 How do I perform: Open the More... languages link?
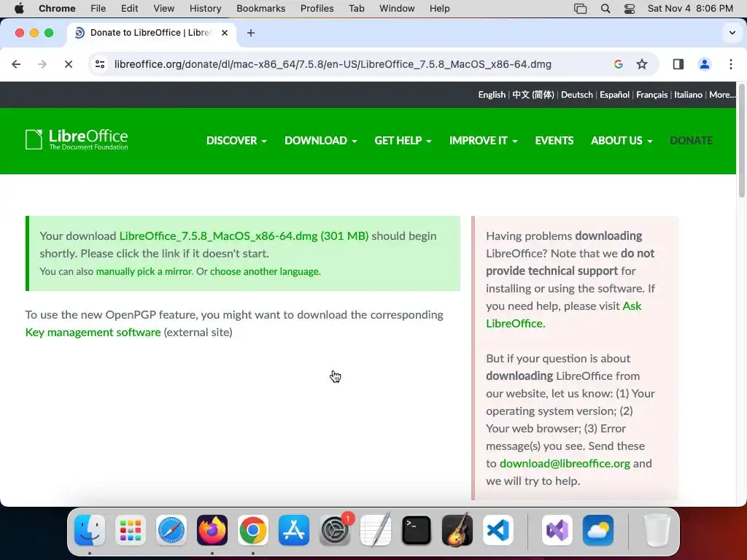(x=722, y=95)
